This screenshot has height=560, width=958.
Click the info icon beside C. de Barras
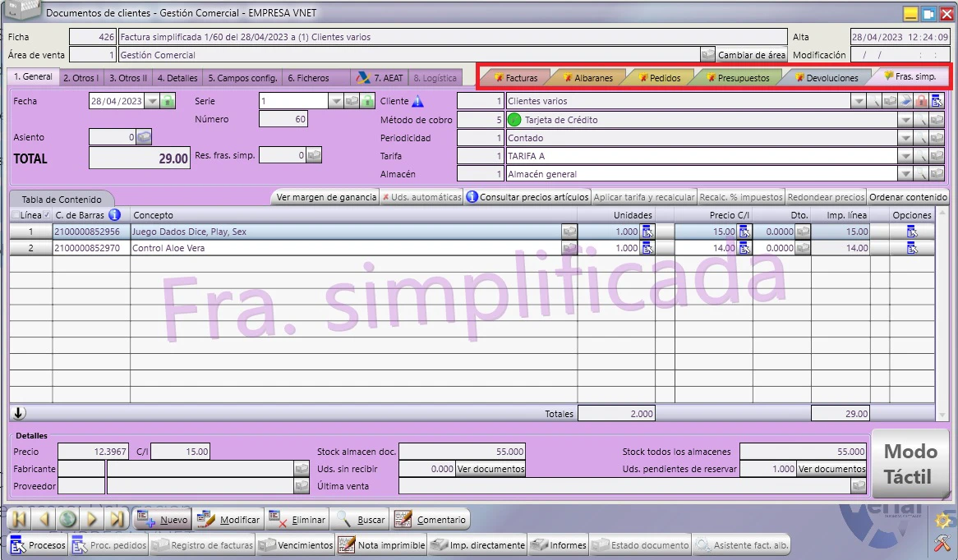(114, 214)
